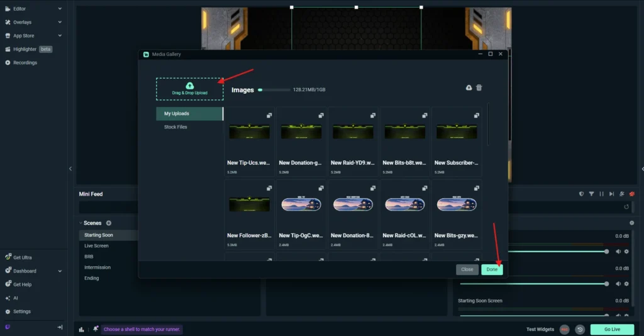The image size is (644, 336).
Task: Mute the first mixer source speaker
Action: [618, 252]
